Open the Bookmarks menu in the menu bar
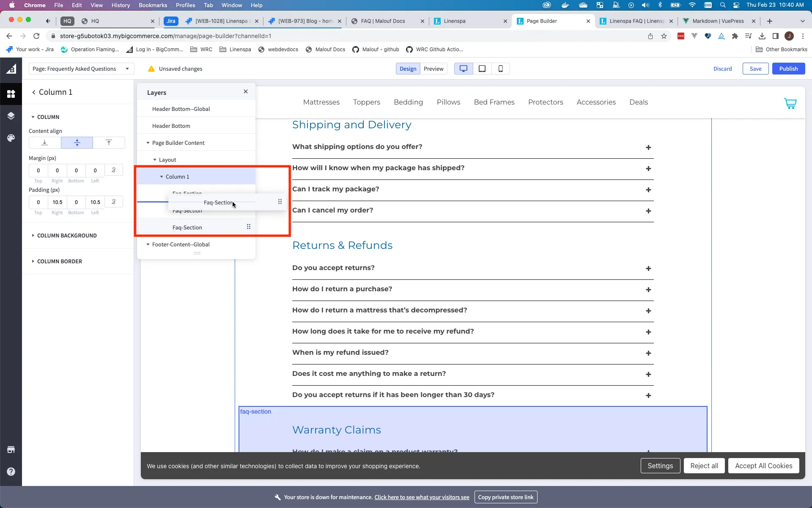The width and height of the screenshot is (812, 508). (x=152, y=5)
